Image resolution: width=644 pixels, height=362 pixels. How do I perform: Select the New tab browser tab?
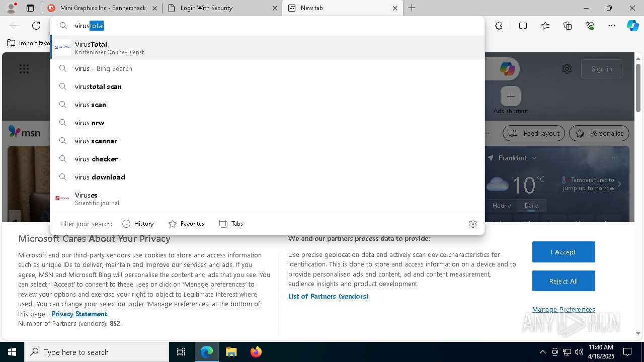point(343,8)
